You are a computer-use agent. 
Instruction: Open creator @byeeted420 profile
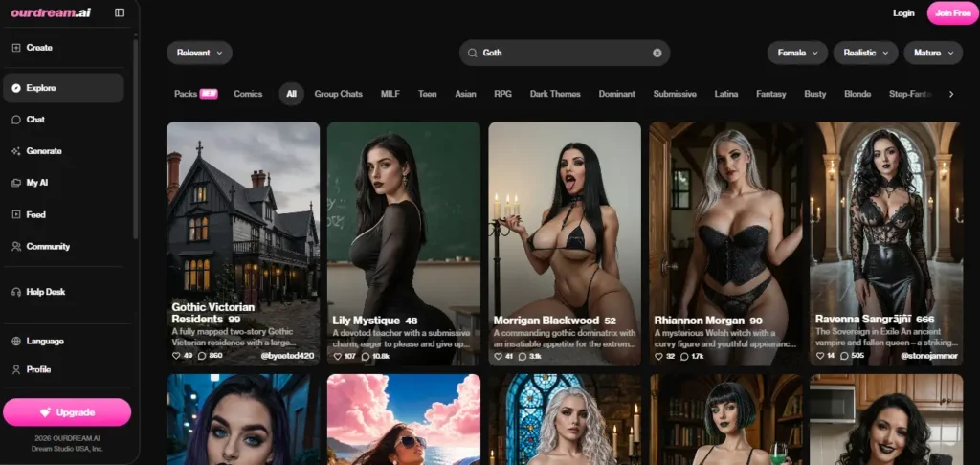287,356
